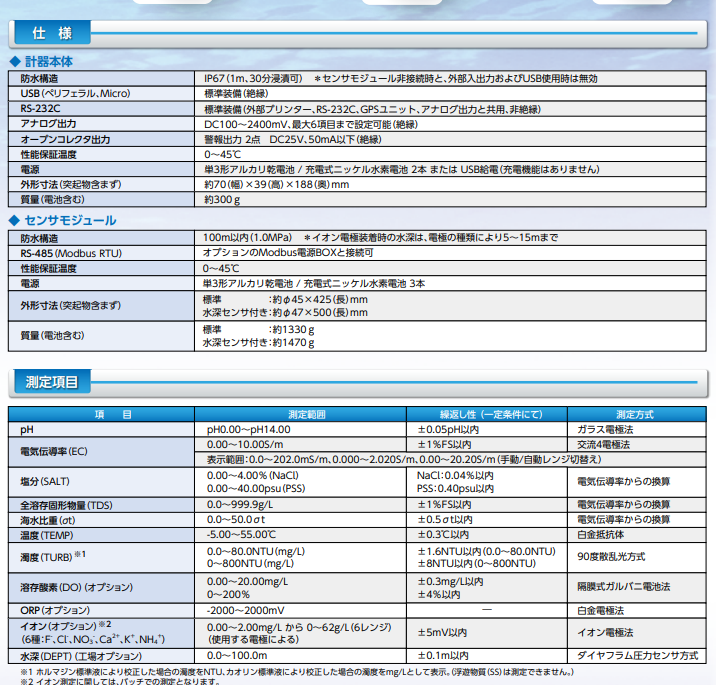Click the diamond bullet beside 計器本体
This screenshot has height=685, width=716.
pyautogui.click(x=15, y=61)
